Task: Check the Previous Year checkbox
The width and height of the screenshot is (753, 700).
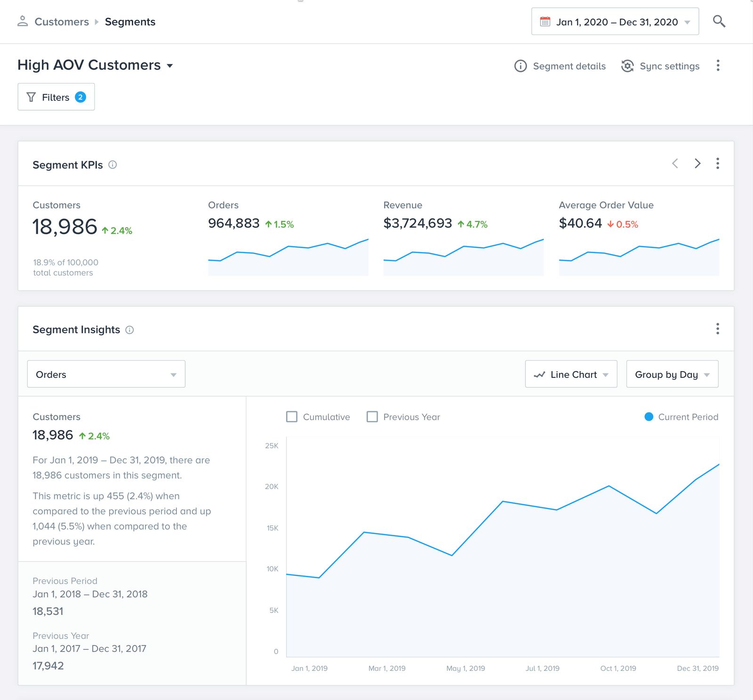Action: point(372,417)
